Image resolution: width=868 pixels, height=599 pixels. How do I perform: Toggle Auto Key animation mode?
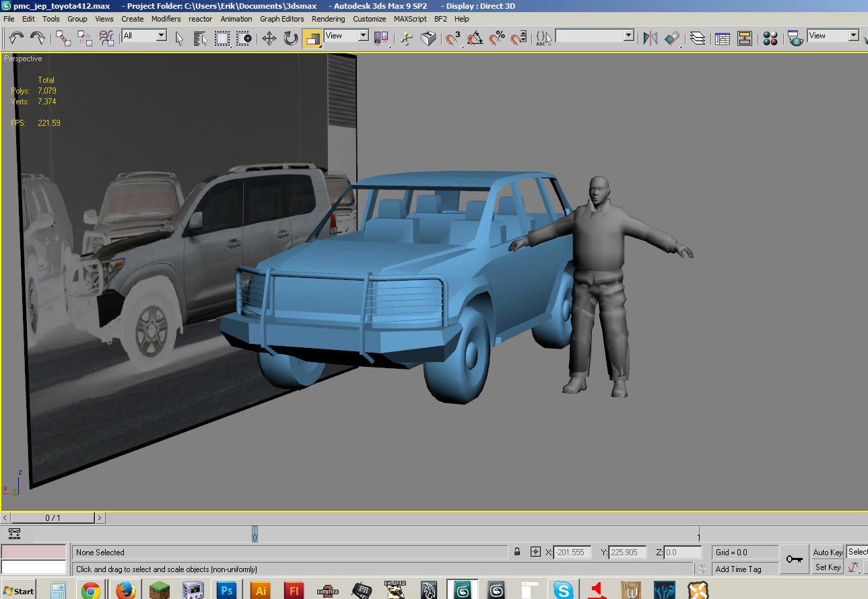[828, 552]
